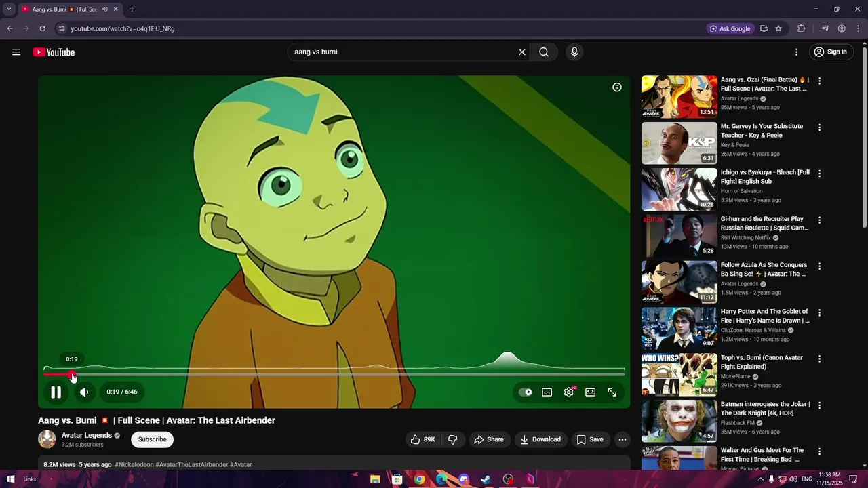The width and height of the screenshot is (868, 488).
Task: Close the Aang vs. Bumi tab
Action: (x=115, y=9)
